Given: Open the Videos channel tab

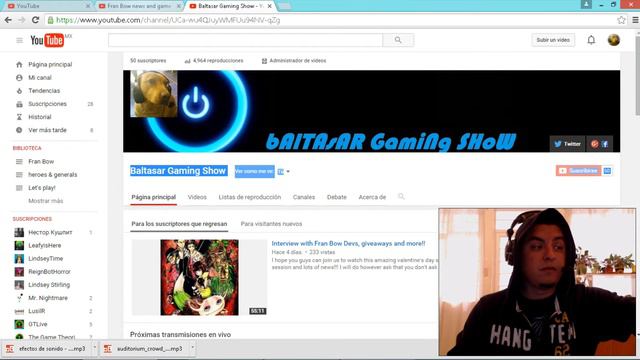Looking at the screenshot, I should 197,197.
